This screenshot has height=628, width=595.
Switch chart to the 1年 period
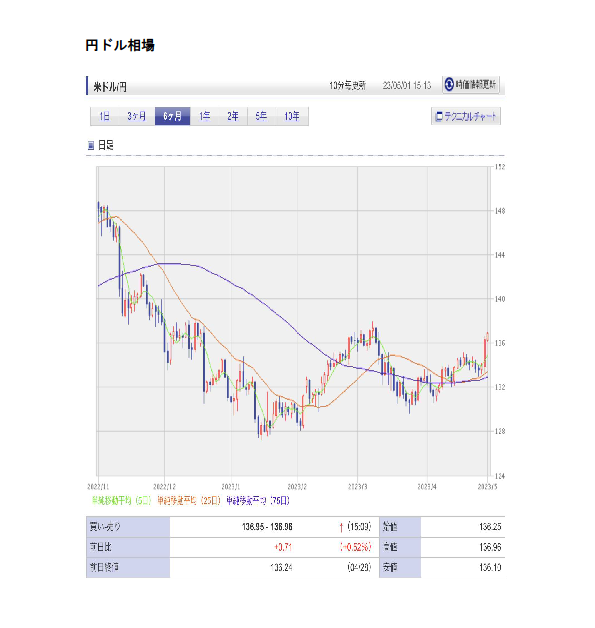tap(205, 116)
